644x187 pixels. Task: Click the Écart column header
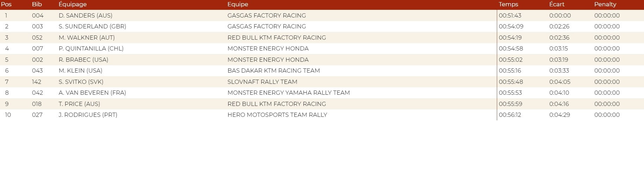(557, 5)
